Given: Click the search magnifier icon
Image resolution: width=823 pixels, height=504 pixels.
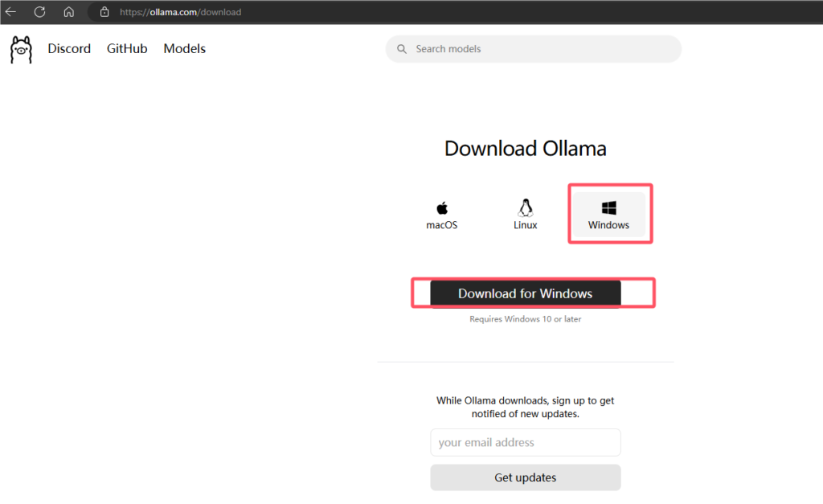Looking at the screenshot, I should pos(402,49).
